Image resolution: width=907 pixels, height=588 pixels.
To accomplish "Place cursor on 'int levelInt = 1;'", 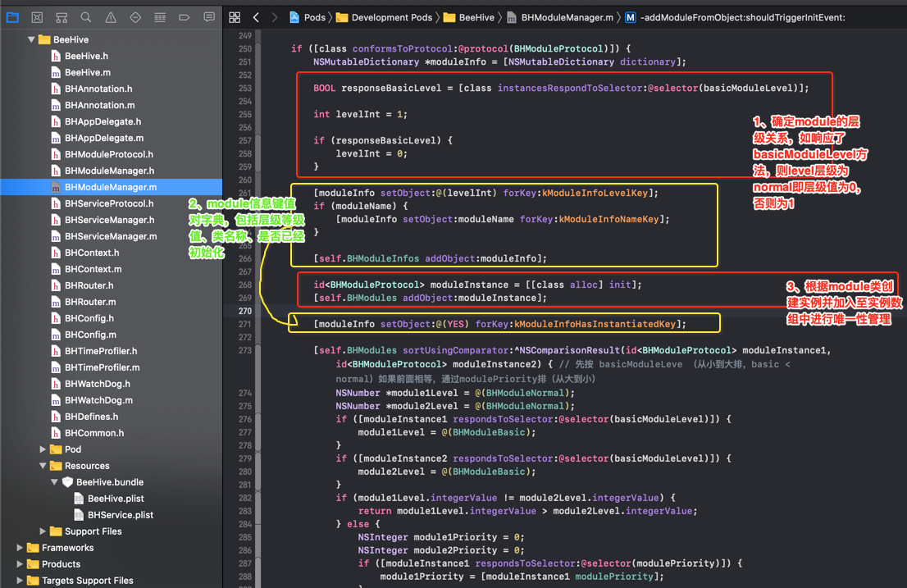I will click(x=360, y=115).
